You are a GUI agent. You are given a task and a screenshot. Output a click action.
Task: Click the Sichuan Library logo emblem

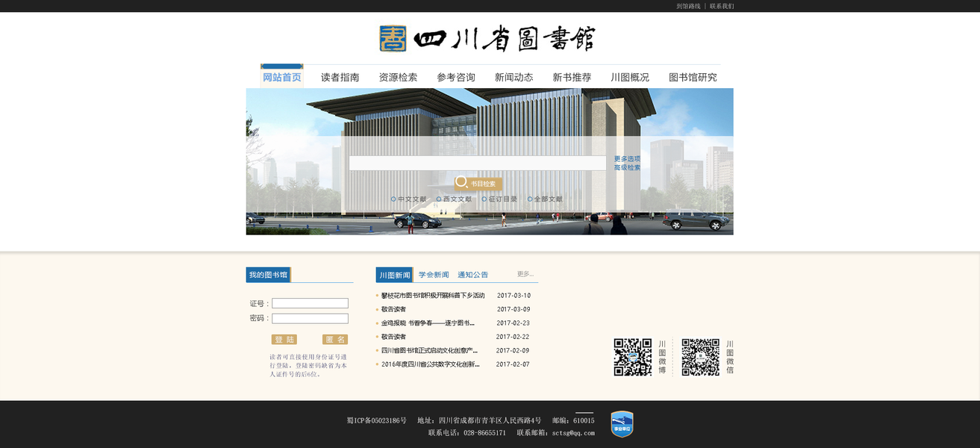(393, 38)
